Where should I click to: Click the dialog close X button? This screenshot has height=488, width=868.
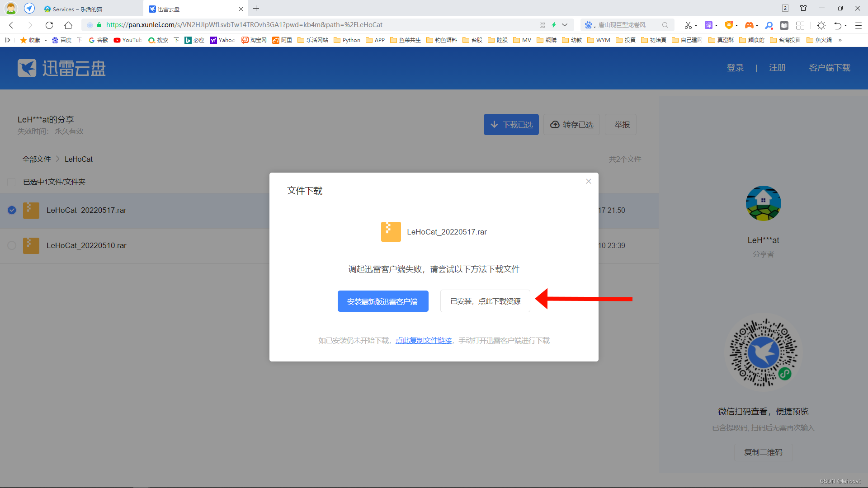pos(589,182)
